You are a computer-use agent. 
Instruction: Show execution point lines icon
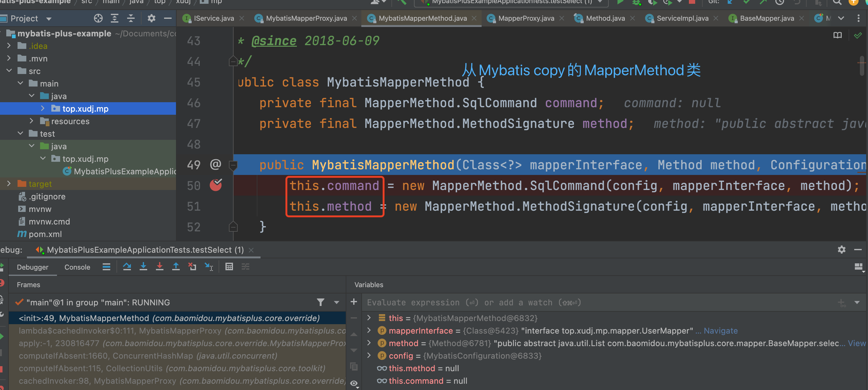(x=106, y=267)
